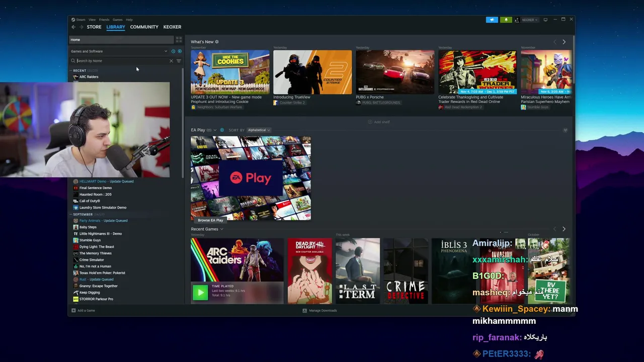Select Rust - Update Queued entry
This screenshot has width=644, height=362.
tap(94, 280)
